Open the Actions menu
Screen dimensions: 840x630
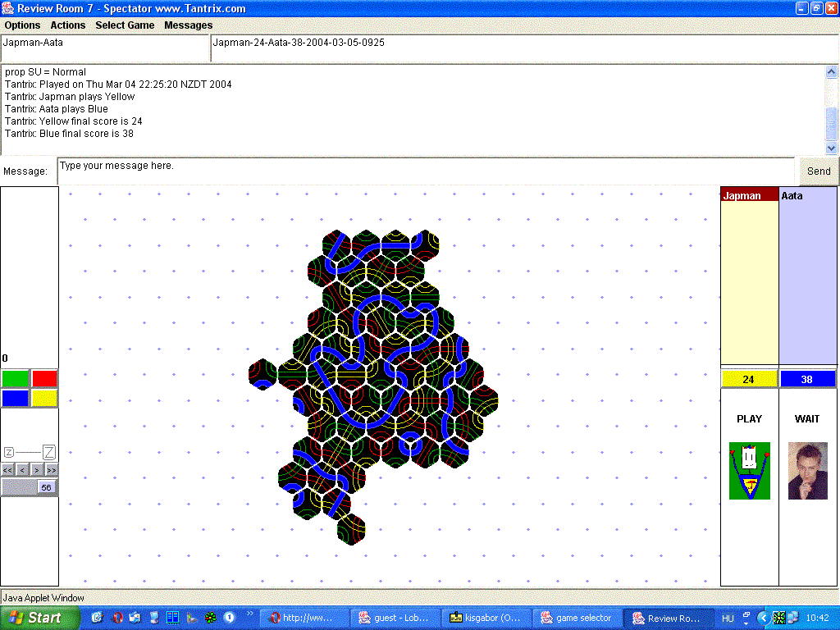68,25
